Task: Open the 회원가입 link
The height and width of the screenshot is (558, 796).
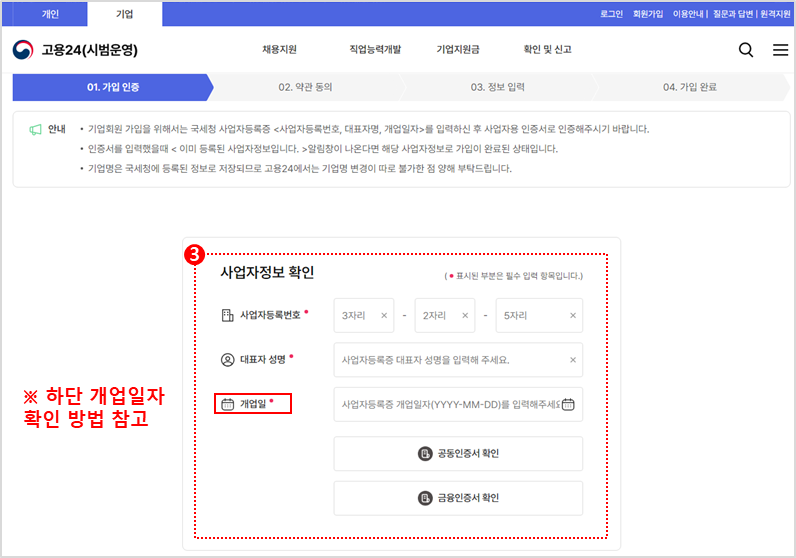Action: pos(648,14)
